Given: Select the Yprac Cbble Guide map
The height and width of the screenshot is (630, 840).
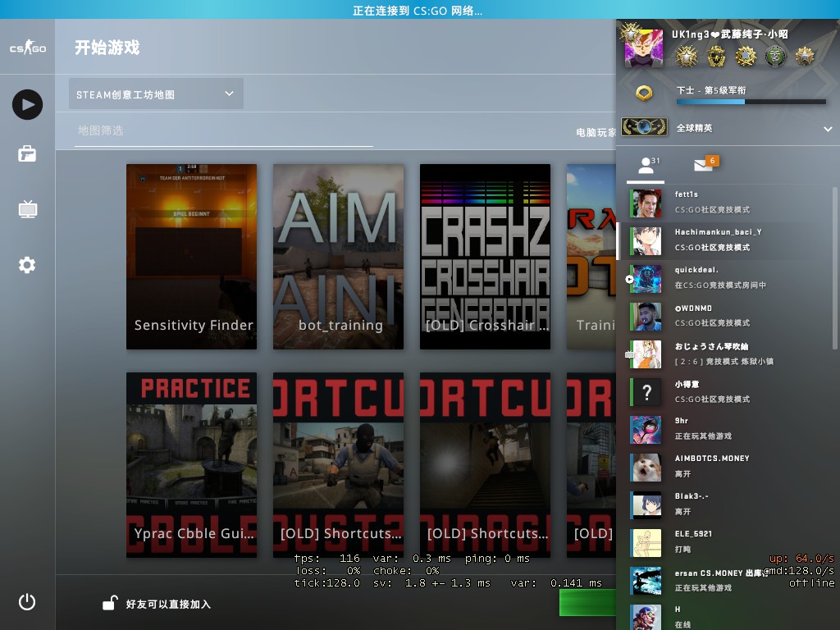Looking at the screenshot, I should coord(191,465).
